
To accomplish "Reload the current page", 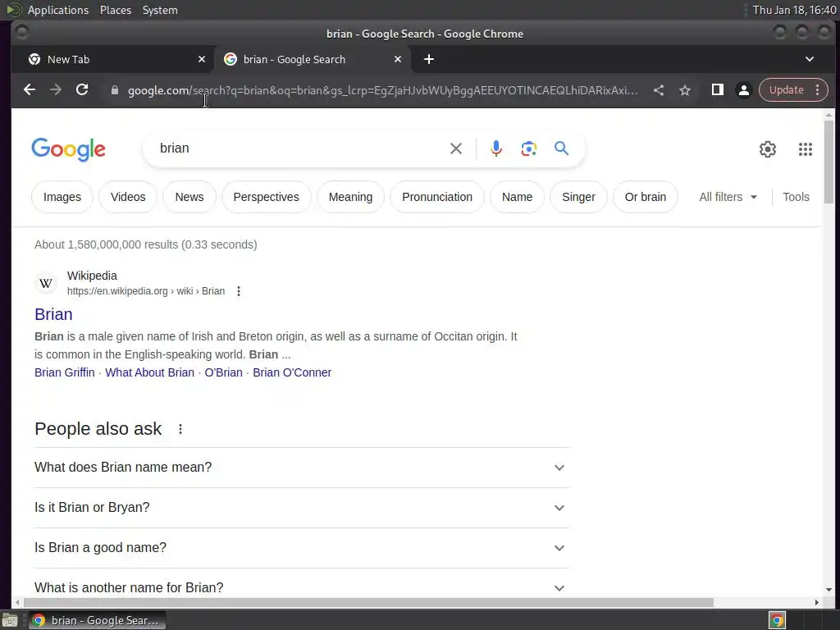I will click(82, 90).
